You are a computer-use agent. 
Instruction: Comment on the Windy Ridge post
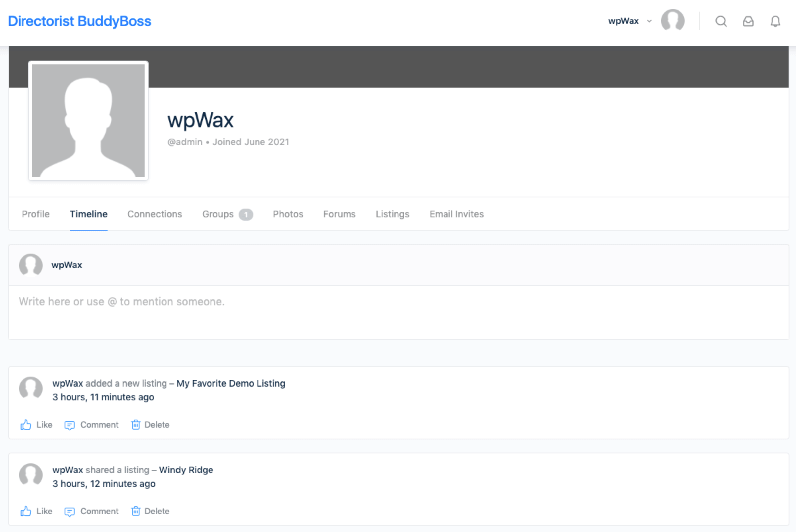pos(91,511)
